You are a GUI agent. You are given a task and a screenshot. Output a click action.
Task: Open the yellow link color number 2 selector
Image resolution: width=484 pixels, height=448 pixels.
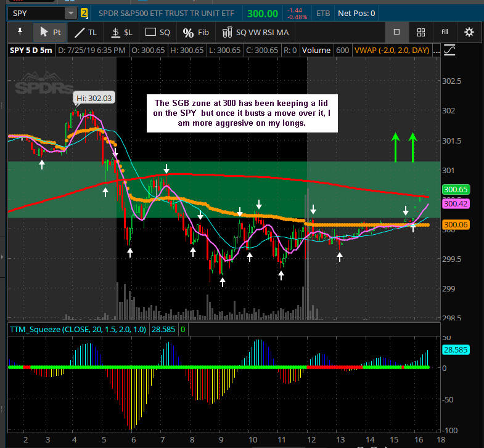[x=84, y=12]
